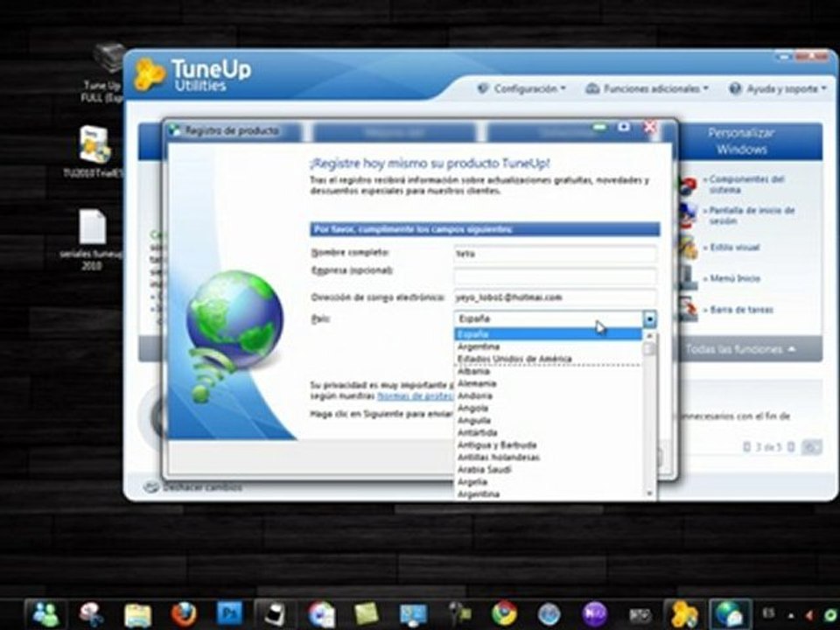840x630 pixels.
Task: Choose Antigua y Barbuda from the list
Action: click(x=548, y=444)
